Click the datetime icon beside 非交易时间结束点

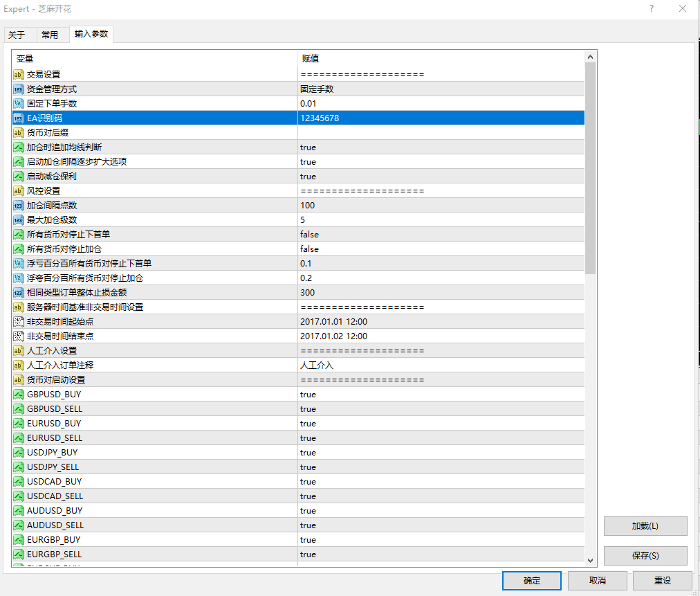(x=18, y=336)
